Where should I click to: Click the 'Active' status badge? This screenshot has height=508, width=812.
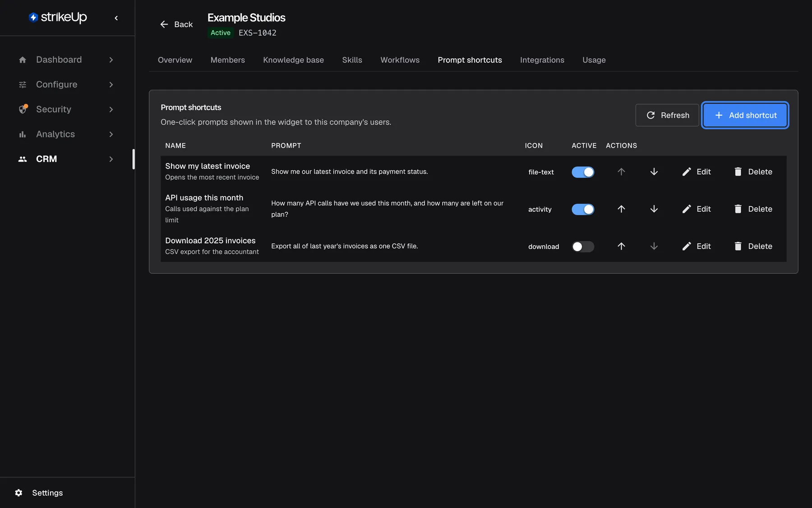point(221,33)
